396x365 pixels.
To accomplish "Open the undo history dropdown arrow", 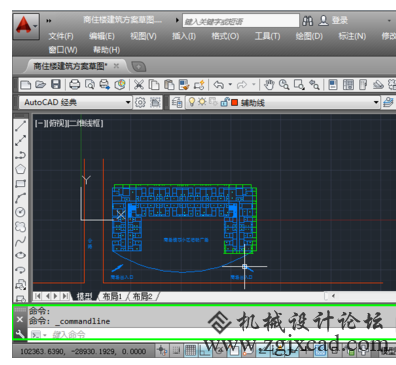I will (230, 85).
